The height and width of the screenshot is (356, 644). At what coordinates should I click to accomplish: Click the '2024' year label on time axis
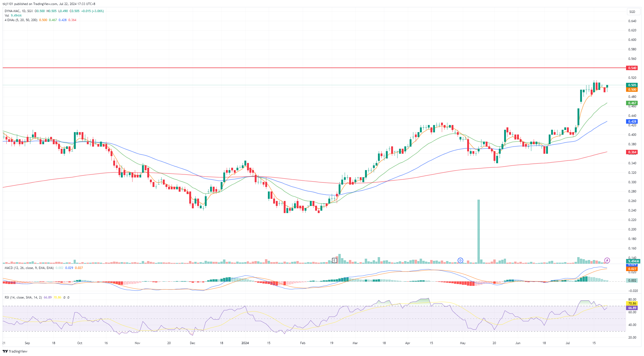click(x=245, y=343)
